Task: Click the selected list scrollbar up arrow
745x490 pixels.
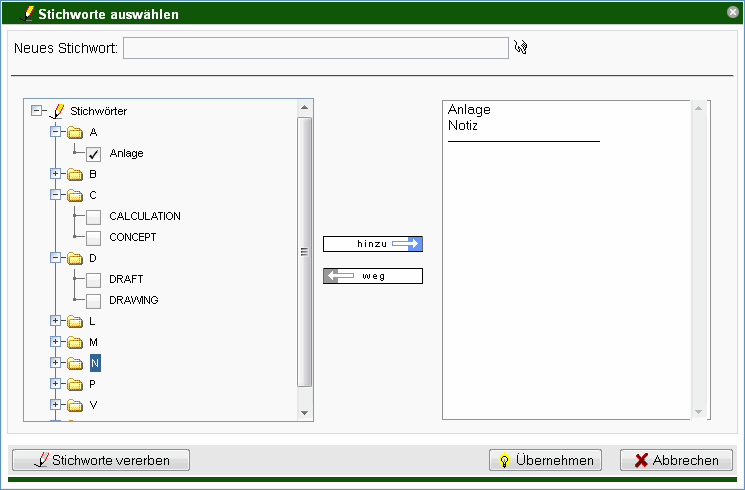Action: 698,108
